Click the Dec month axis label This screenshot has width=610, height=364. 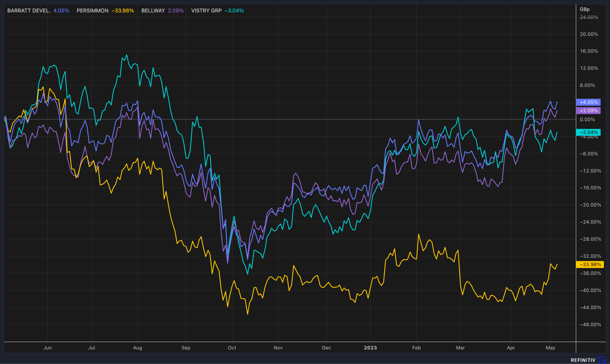(326, 348)
